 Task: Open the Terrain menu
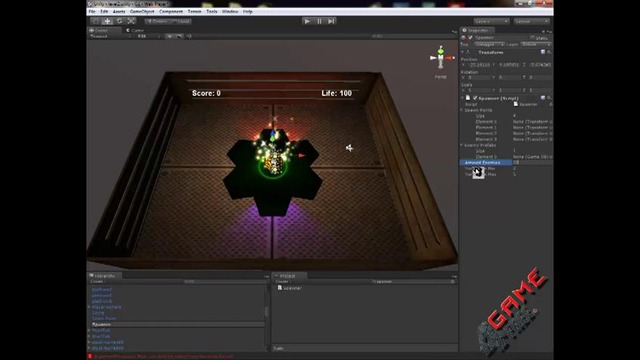tap(194, 11)
